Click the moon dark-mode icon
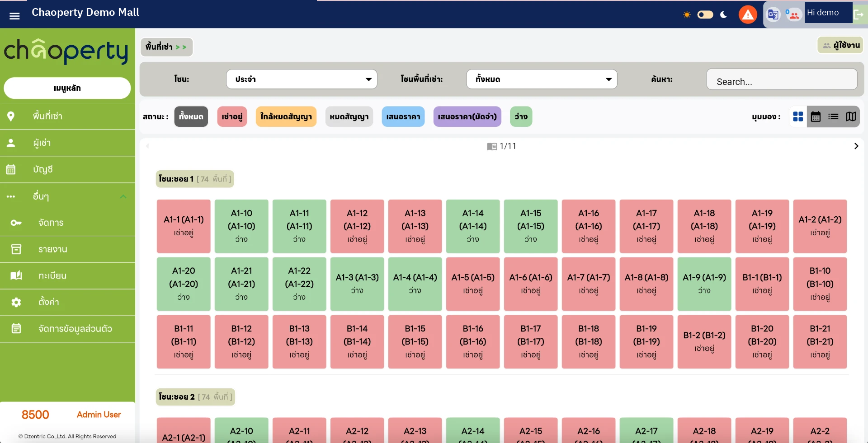 pos(723,15)
